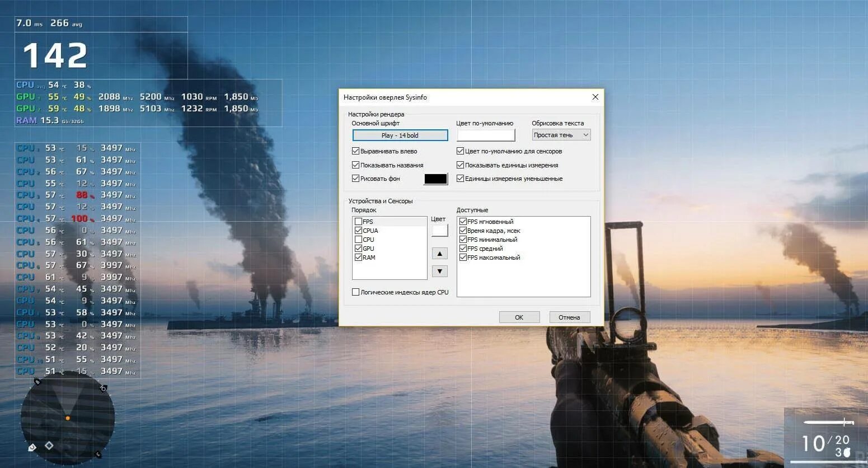Close the Настройки оверлея Sysinfo dialog

(595, 97)
